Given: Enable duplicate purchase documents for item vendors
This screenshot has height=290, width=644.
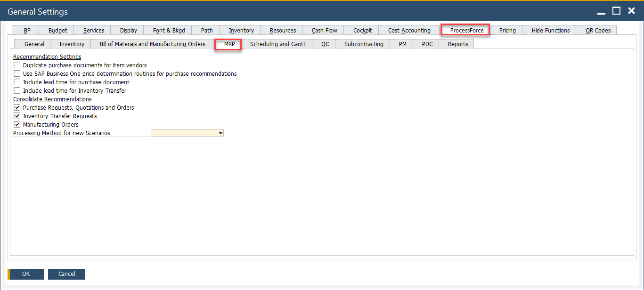Looking at the screenshot, I should (16, 65).
